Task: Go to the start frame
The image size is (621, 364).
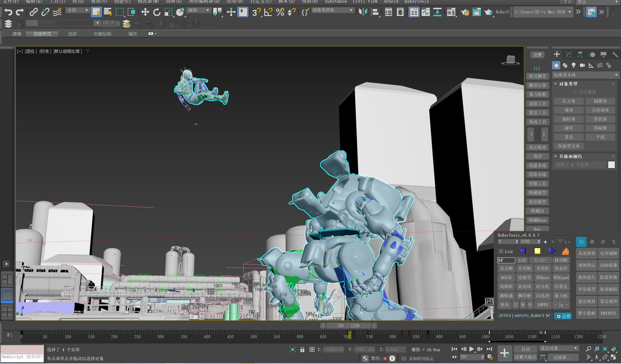Action: tap(454, 349)
